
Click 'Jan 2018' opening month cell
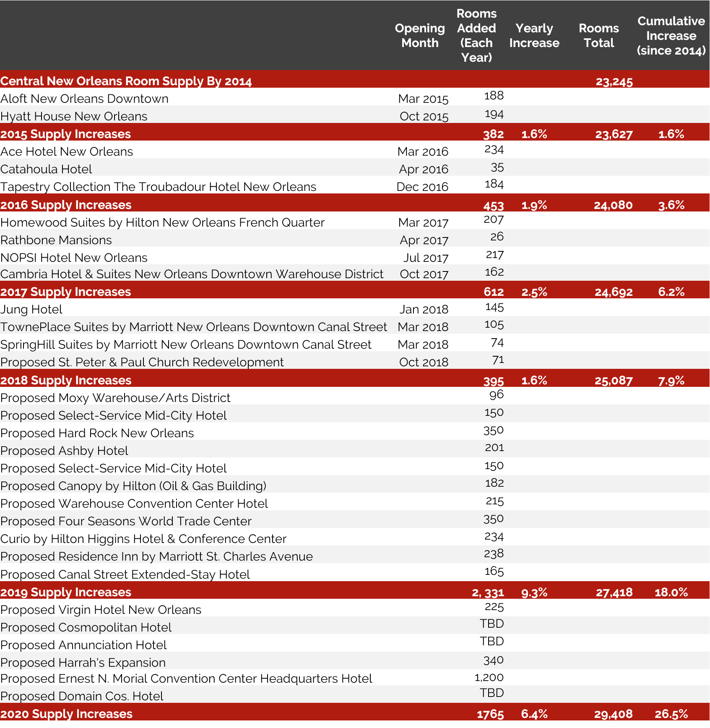pyautogui.click(x=424, y=310)
